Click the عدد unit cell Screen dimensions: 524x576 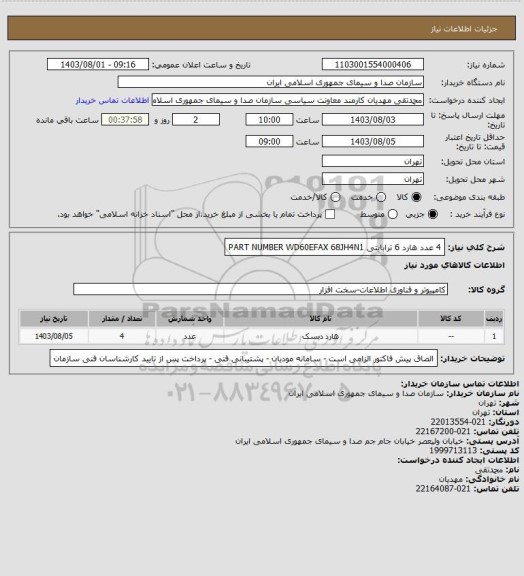(190, 336)
